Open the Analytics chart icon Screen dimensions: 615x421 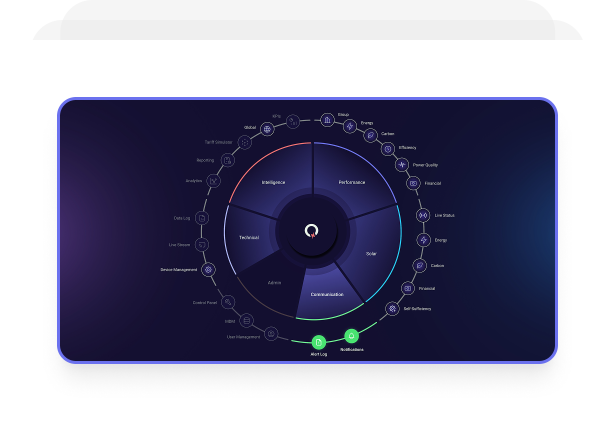tap(213, 180)
